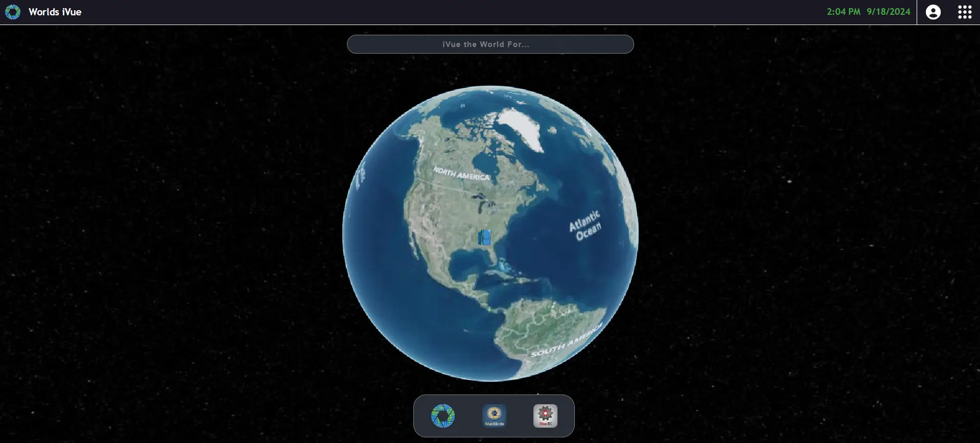Click the blue marker on the southeastern US

click(x=484, y=238)
